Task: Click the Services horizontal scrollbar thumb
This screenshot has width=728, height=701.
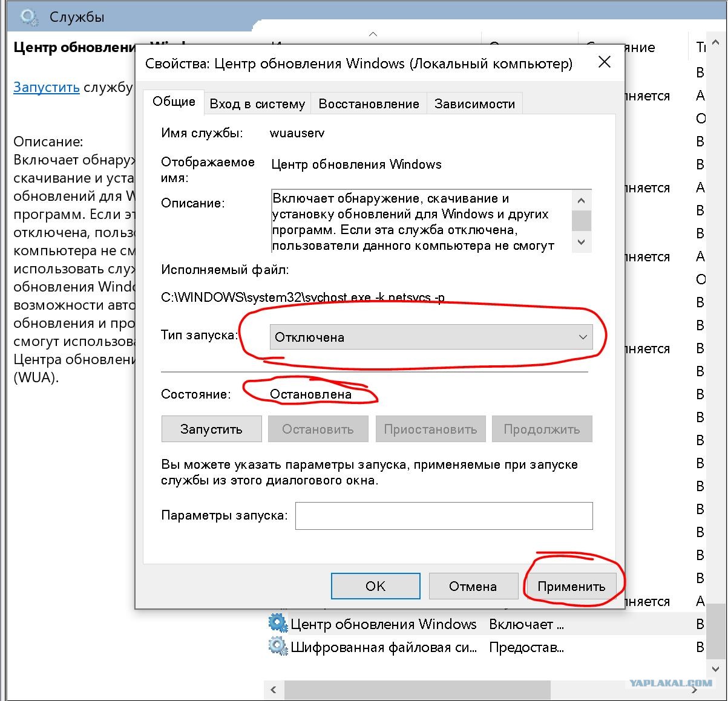Action: 418,690
